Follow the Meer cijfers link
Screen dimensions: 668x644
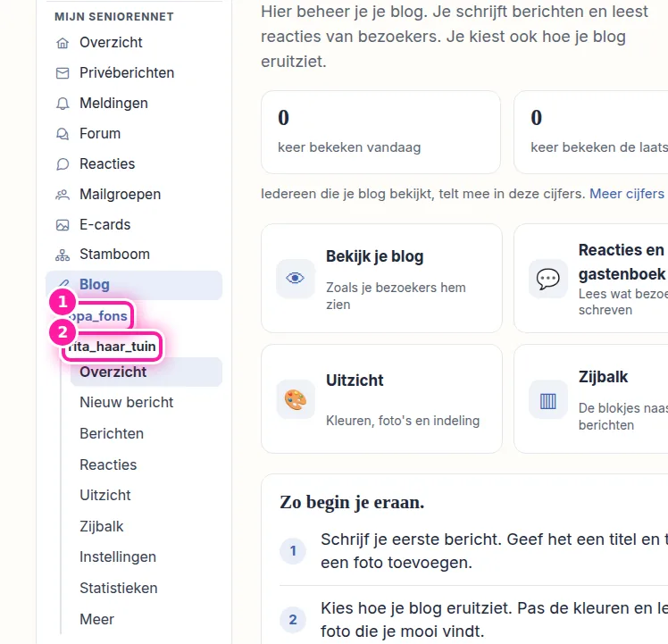627,194
